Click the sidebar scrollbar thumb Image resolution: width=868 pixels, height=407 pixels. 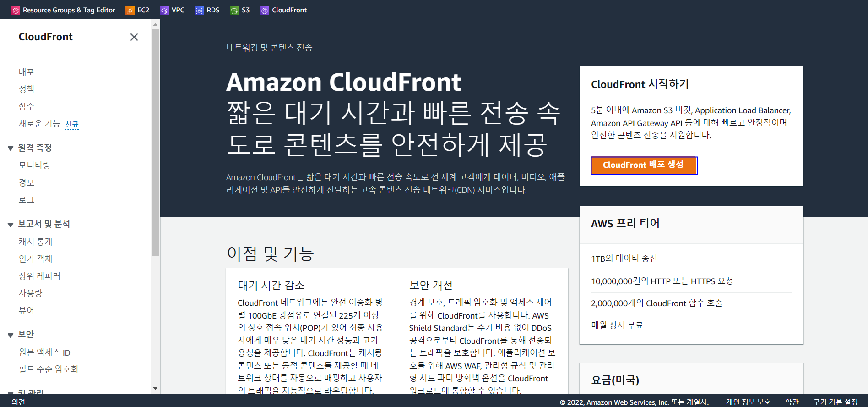tap(155, 142)
